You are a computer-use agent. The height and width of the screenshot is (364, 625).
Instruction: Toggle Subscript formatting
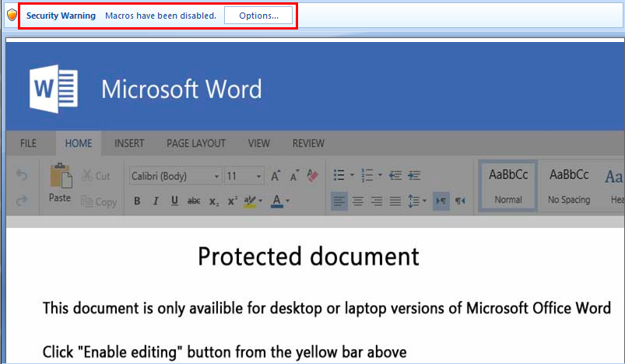[214, 202]
